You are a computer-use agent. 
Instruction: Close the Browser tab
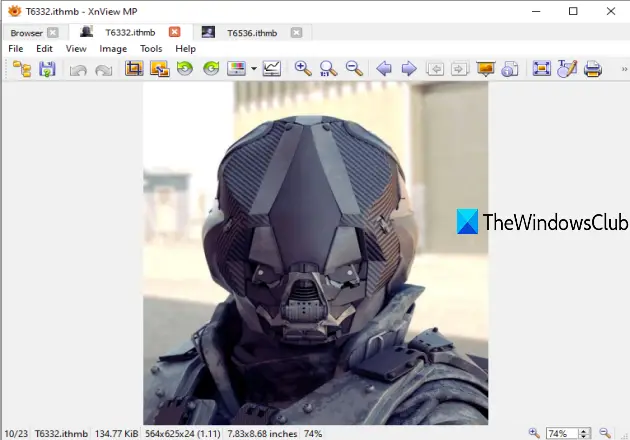[x=53, y=33]
